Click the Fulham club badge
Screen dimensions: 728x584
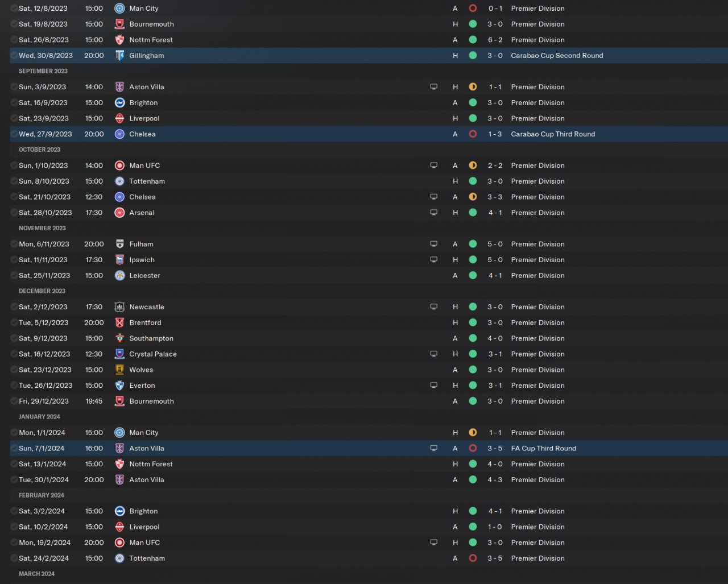tap(119, 244)
